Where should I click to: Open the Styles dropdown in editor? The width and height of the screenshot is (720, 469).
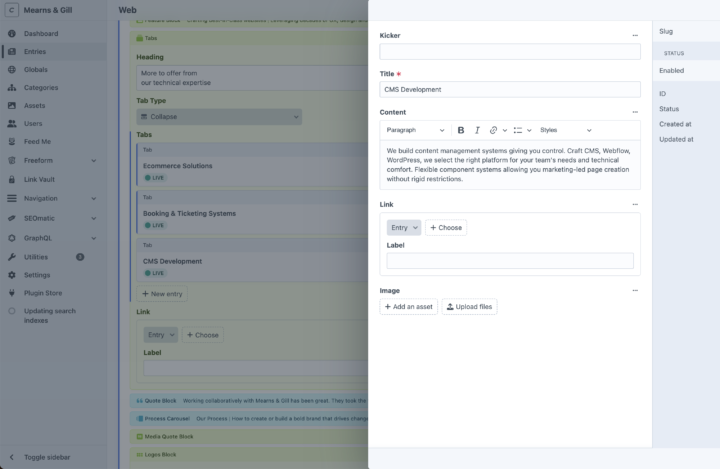(x=565, y=130)
